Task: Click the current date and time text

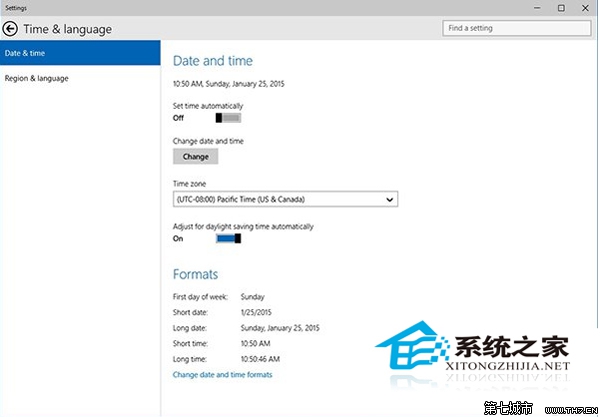Action: coord(230,85)
